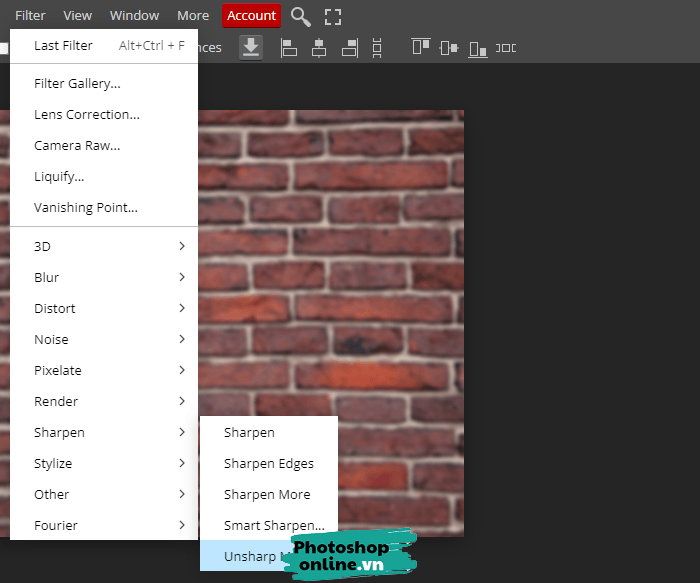This screenshot has height=583, width=700.
Task: Align right edges icon
Action: pyautogui.click(x=349, y=47)
